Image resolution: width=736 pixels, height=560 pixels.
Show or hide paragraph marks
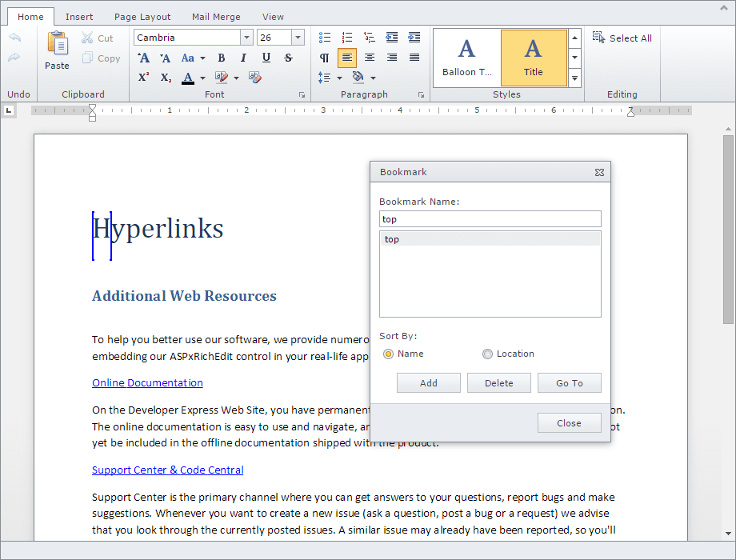pyautogui.click(x=325, y=58)
